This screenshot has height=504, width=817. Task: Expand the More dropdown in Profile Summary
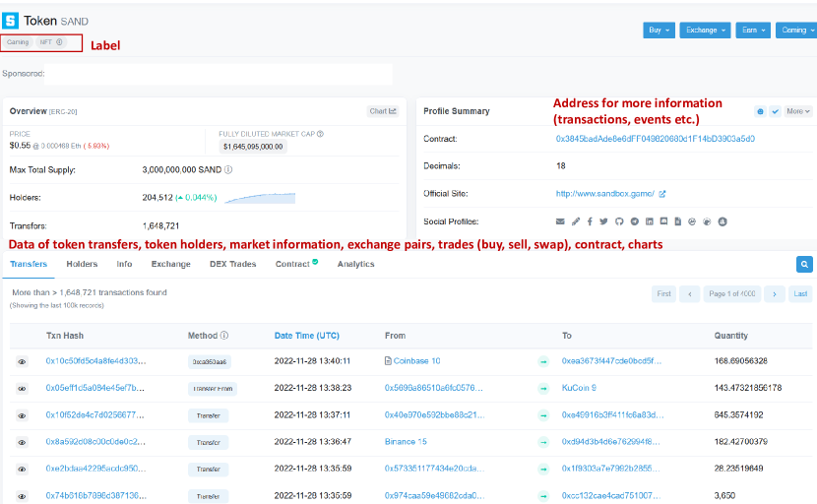click(797, 111)
